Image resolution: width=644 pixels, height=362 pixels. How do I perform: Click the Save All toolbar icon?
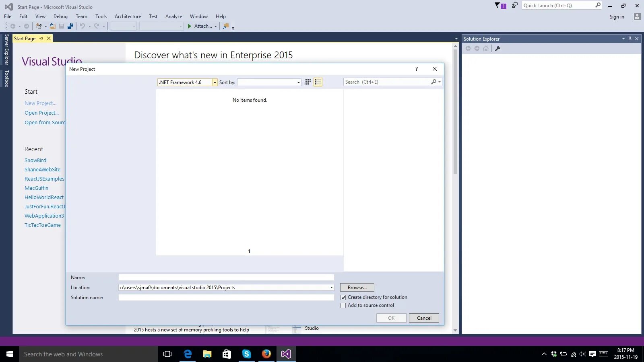click(x=70, y=26)
